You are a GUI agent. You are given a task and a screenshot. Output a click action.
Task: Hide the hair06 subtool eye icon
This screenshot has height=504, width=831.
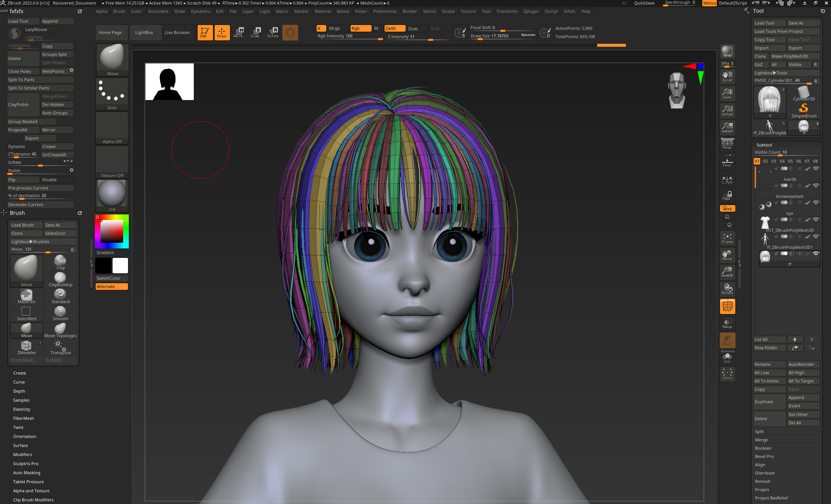click(x=816, y=168)
